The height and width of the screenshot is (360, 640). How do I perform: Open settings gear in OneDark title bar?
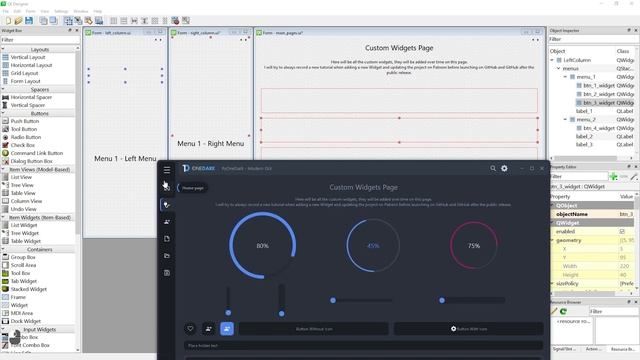coord(504,168)
